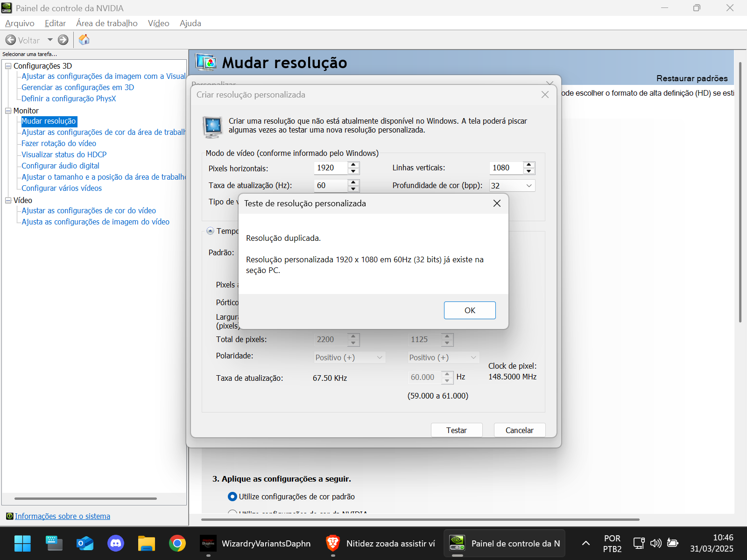Click the POR PTB2 language indicator
747x560 pixels.
coord(612,543)
